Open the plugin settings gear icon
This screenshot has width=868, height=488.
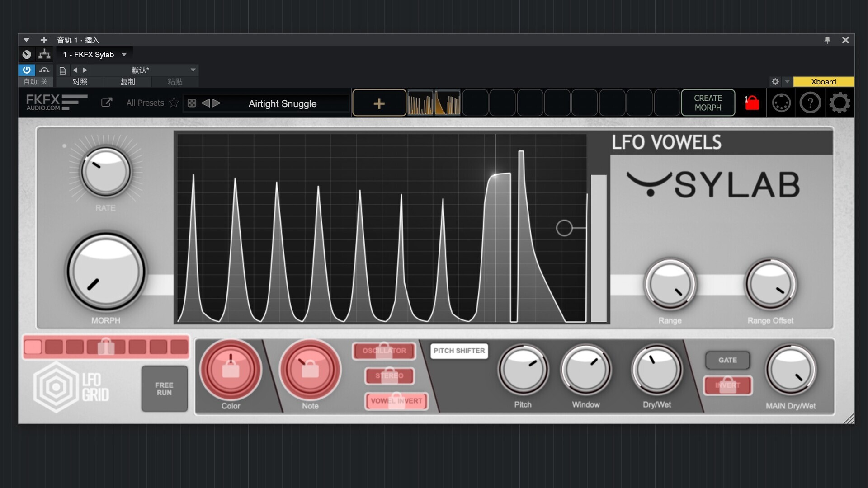click(840, 103)
